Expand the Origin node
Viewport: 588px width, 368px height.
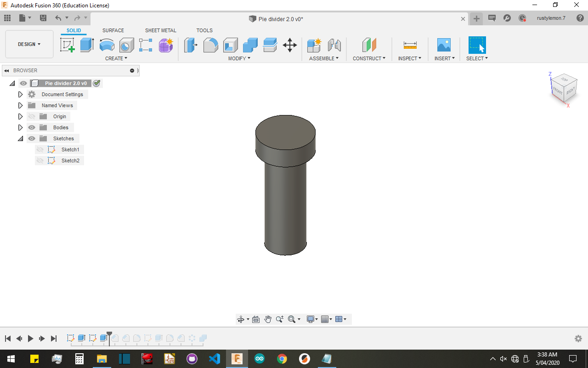pyautogui.click(x=20, y=116)
